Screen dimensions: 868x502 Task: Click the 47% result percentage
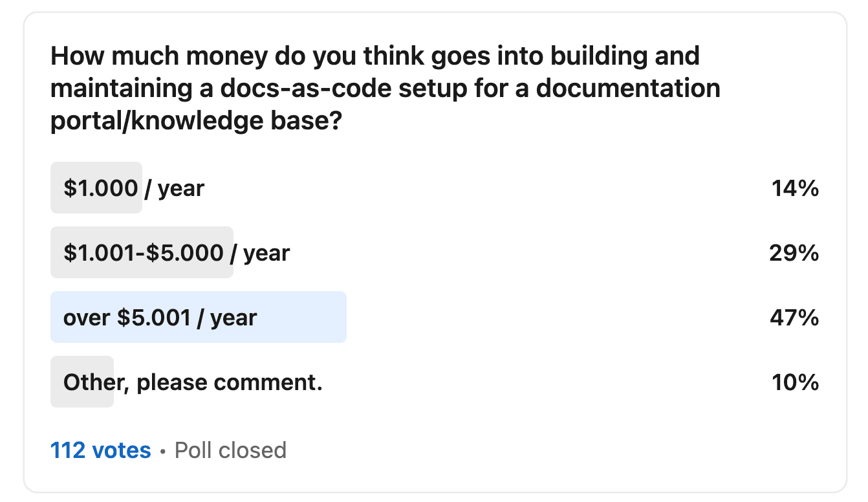click(x=794, y=318)
